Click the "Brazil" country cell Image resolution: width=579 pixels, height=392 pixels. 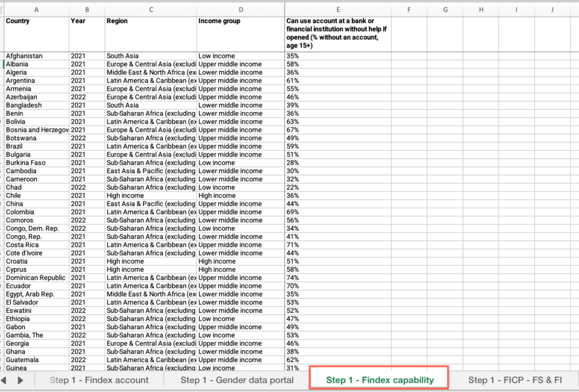coord(36,147)
